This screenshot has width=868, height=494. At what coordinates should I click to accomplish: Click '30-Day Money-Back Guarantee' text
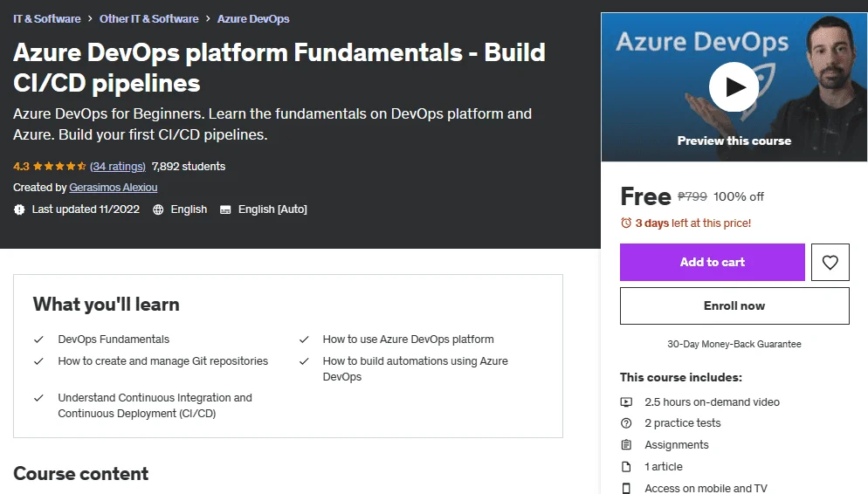(x=734, y=344)
